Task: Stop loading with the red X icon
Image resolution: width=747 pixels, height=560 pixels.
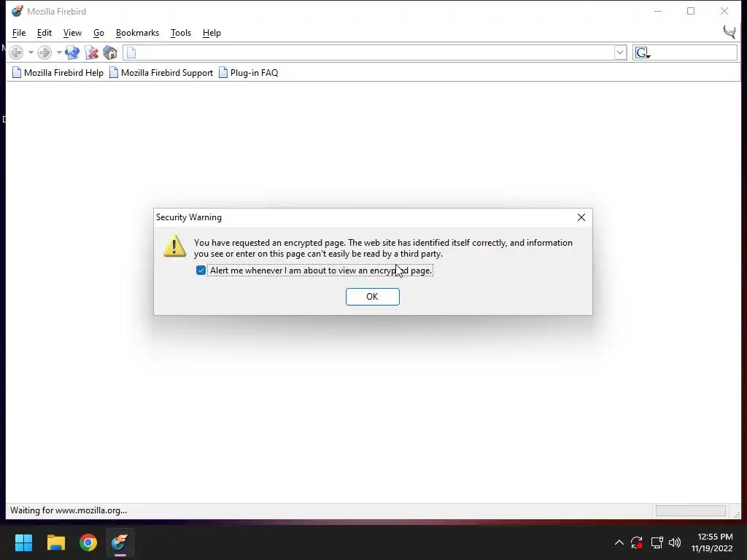Action: [91, 52]
